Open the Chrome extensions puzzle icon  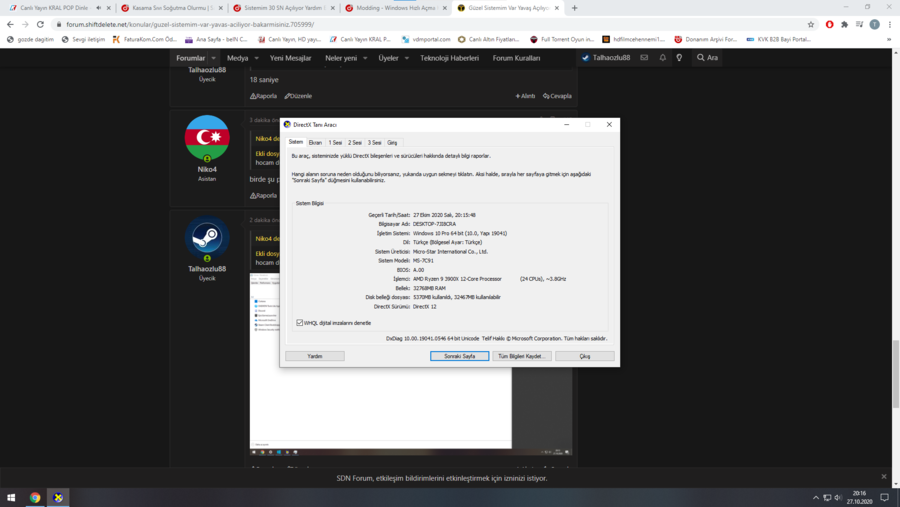pos(844,24)
